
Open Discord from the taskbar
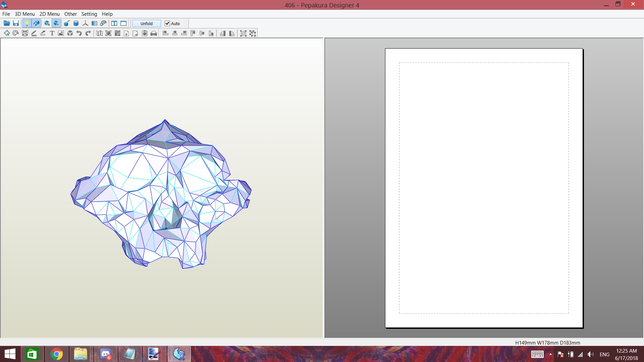pyautogui.click(x=106, y=354)
